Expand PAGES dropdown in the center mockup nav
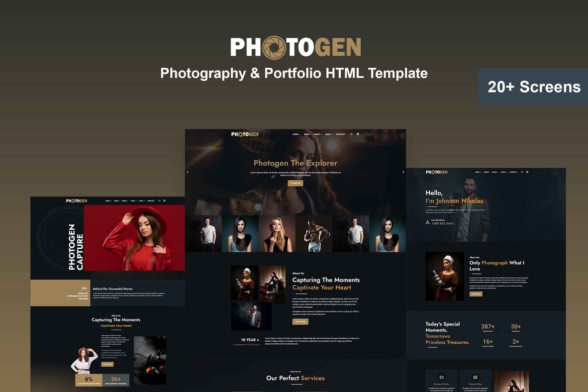 coord(318,134)
